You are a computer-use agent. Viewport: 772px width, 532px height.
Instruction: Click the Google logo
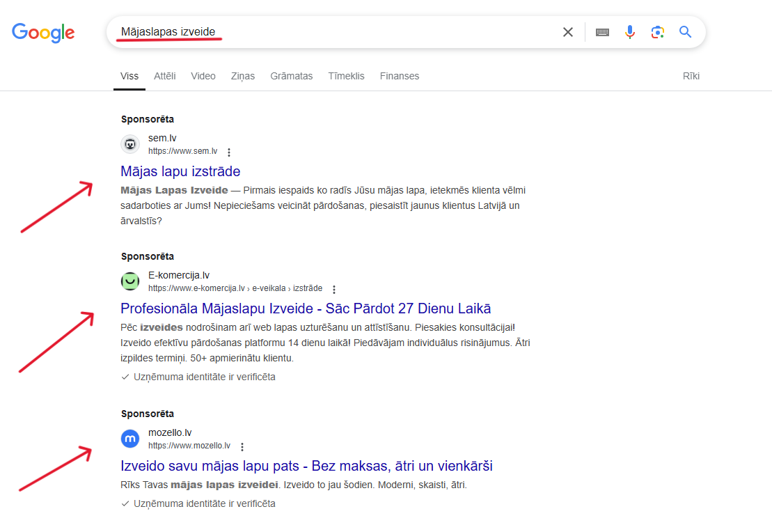pos(43,32)
